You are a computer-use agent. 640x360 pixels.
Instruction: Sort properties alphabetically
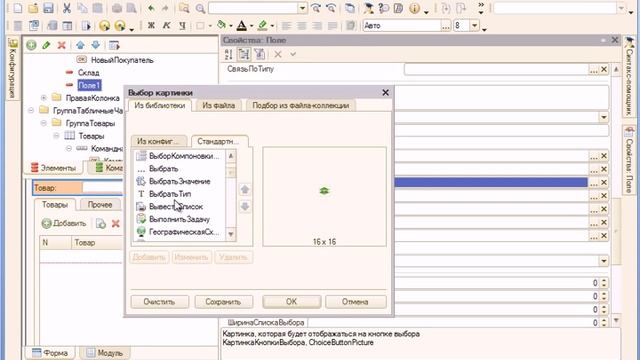229,54
